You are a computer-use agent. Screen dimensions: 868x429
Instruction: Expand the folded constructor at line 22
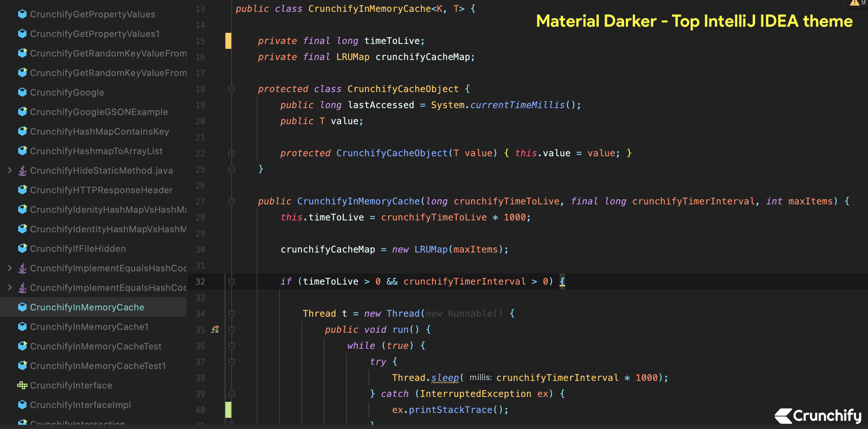pos(231,153)
